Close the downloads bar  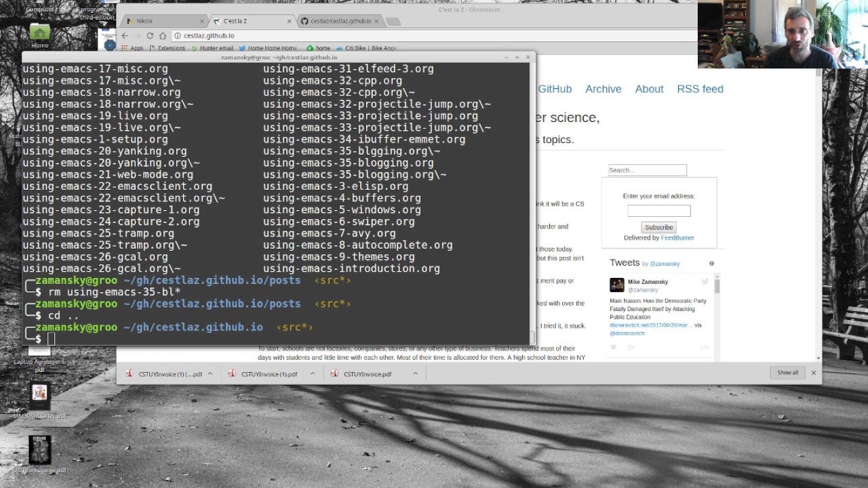tap(813, 373)
